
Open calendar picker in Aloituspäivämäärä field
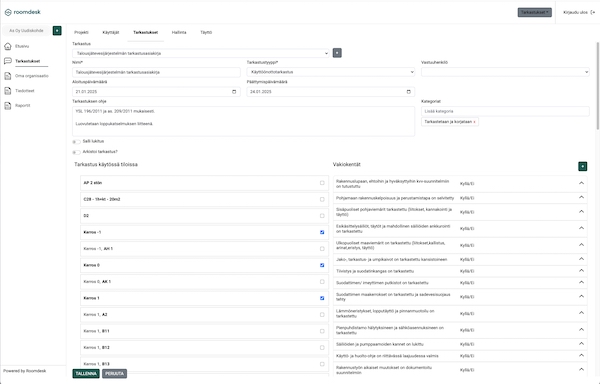234,92
